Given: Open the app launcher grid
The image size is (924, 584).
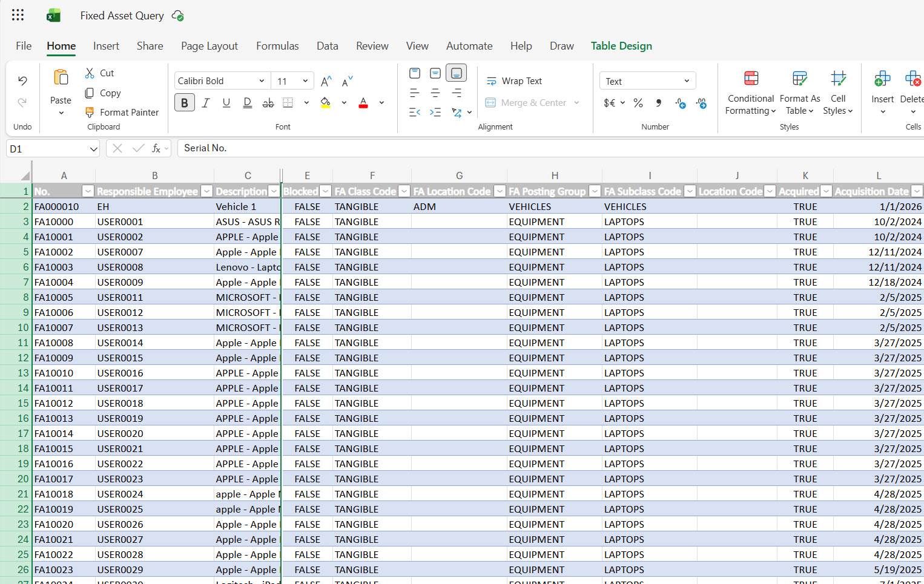Looking at the screenshot, I should [18, 16].
